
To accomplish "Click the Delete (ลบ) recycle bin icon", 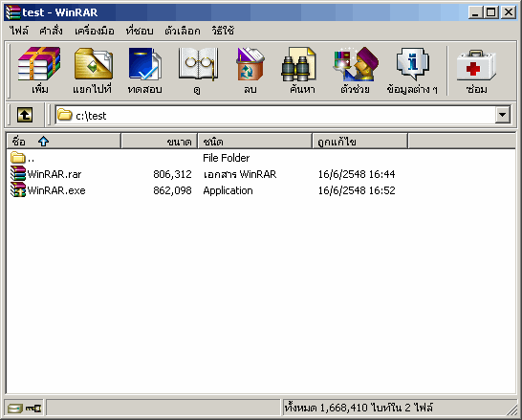I will [x=250, y=64].
